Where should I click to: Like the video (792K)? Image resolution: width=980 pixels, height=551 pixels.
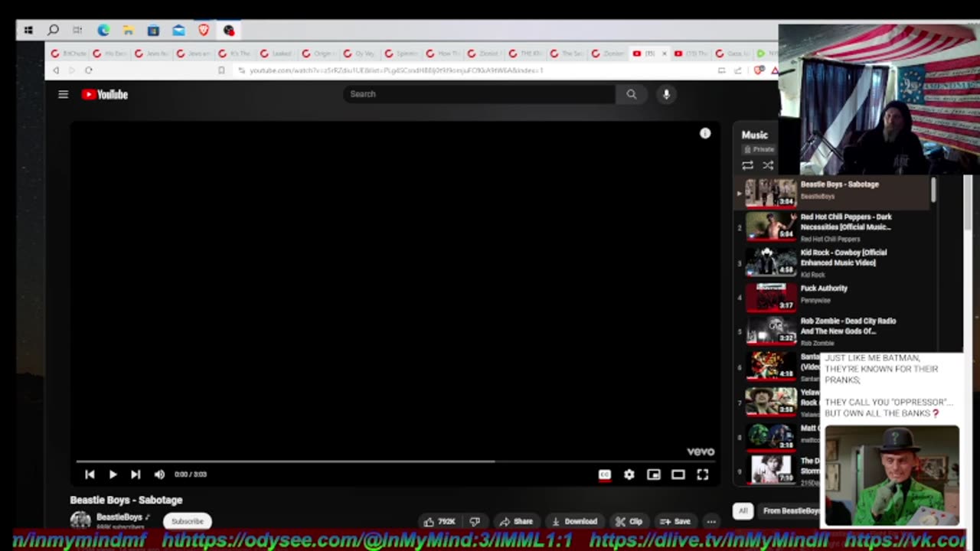point(439,521)
